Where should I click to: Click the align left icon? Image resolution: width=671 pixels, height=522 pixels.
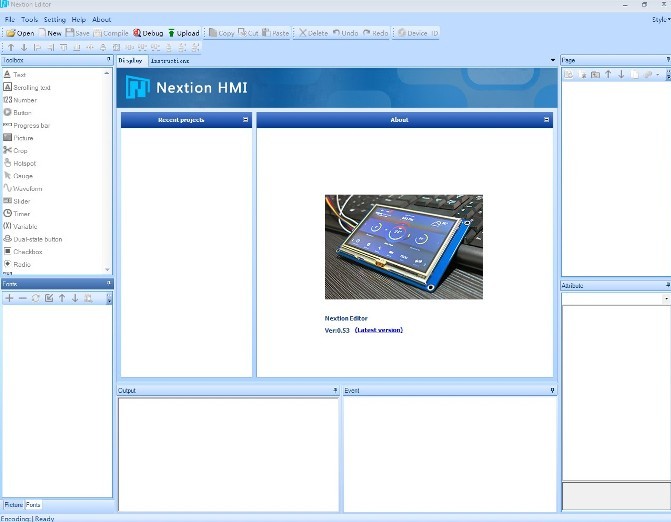37,47
